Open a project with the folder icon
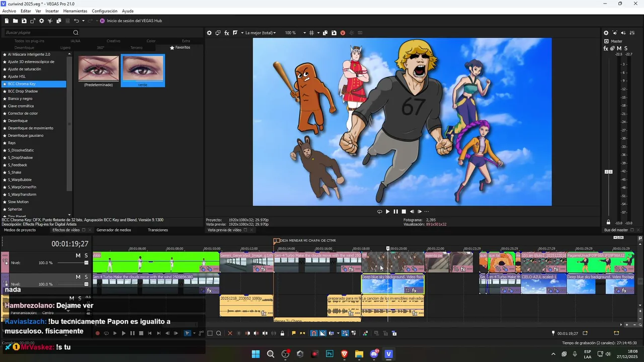This screenshot has height=362, width=644. [15, 21]
